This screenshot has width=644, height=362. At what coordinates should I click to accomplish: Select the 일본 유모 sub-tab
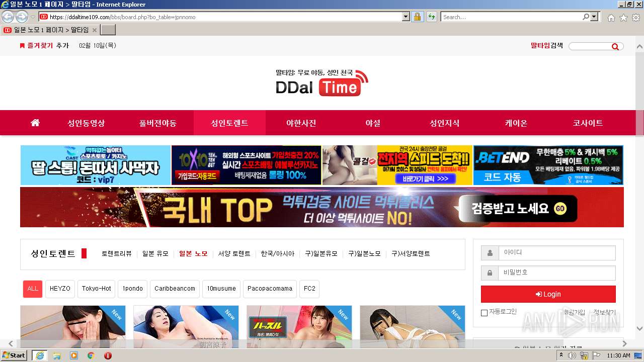155,254
